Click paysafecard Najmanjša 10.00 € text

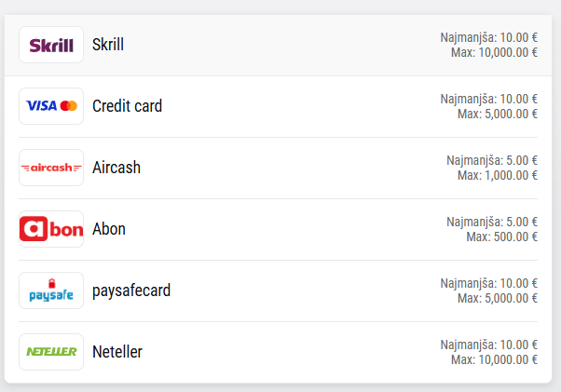pos(489,283)
